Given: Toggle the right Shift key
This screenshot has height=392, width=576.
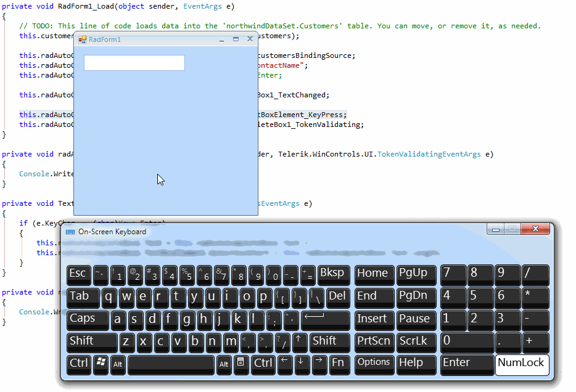Looking at the screenshot, I should (x=329, y=343).
